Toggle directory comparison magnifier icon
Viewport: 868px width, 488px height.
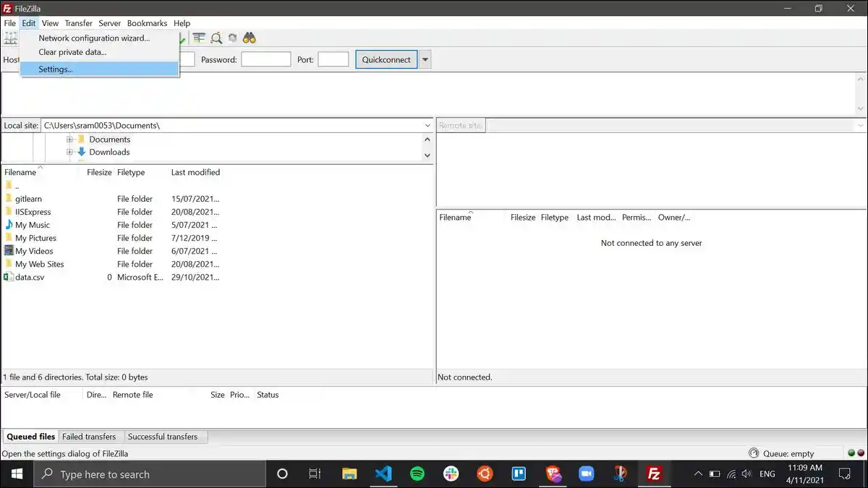click(216, 38)
